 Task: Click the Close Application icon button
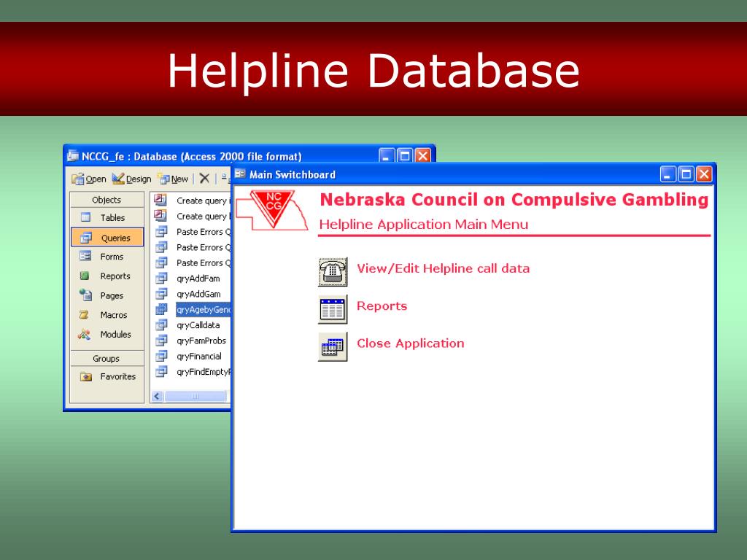[x=333, y=346]
